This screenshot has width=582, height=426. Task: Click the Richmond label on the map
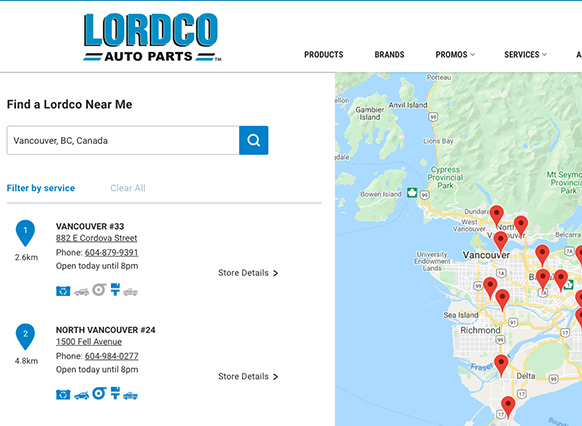480,330
